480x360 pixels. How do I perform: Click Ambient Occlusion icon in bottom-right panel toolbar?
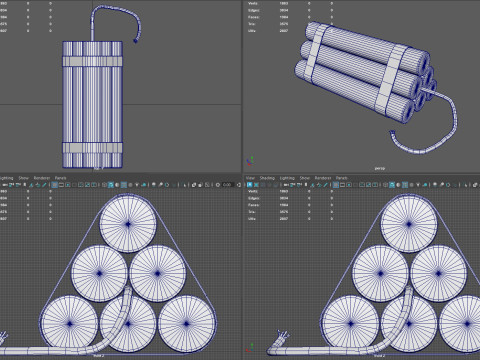pyautogui.click(x=434, y=185)
